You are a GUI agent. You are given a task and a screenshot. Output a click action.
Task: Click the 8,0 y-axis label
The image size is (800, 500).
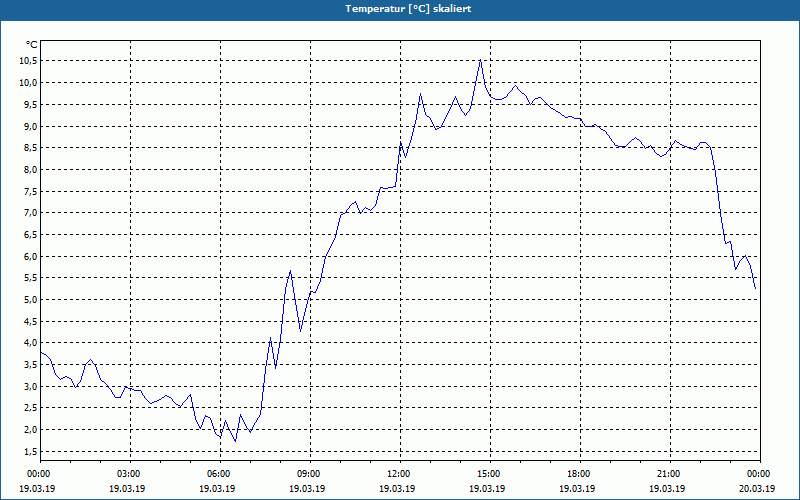click(x=30, y=169)
